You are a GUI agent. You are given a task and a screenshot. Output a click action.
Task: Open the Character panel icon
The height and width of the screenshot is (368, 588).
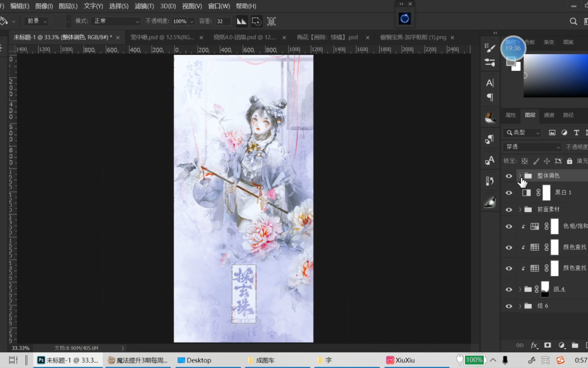[490, 83]
